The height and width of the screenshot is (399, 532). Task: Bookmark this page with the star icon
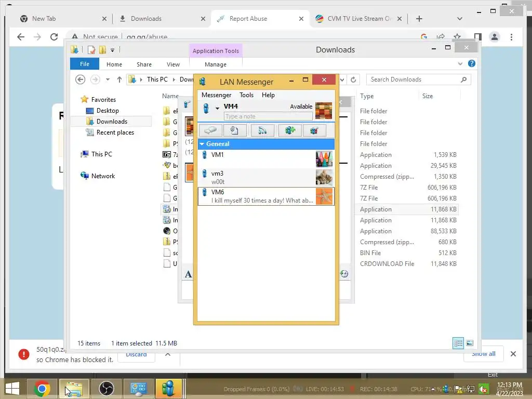457,37
